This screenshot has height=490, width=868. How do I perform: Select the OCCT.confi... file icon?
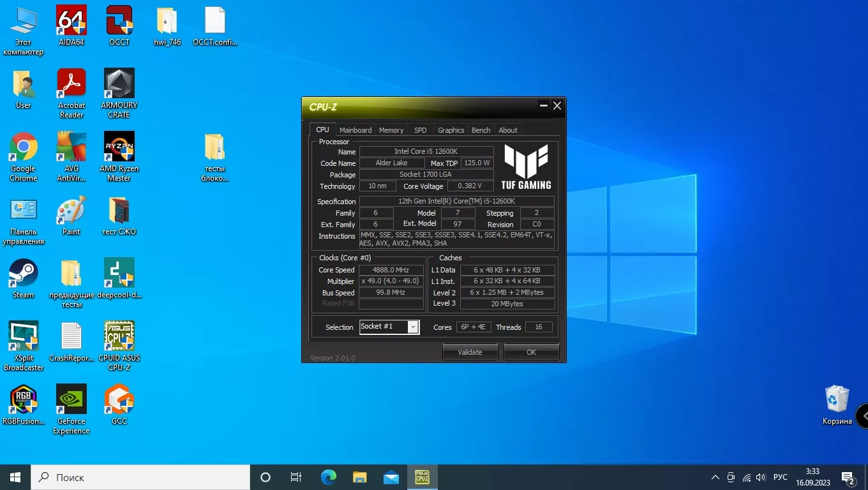(x=215, y=26)
